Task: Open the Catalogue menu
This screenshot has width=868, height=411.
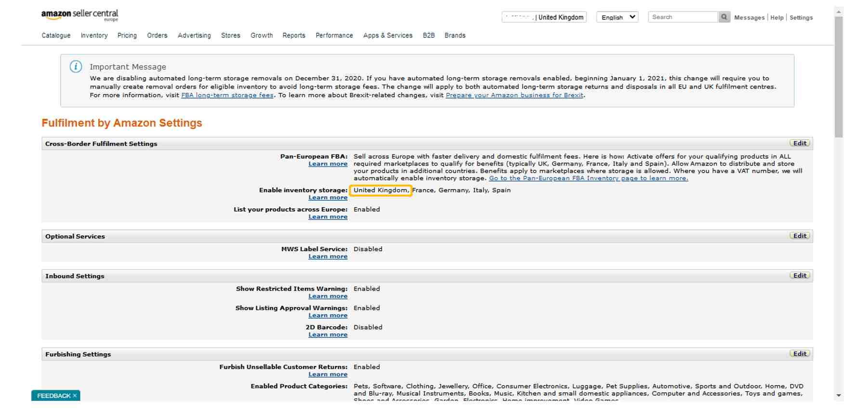Action: [x=56, y=36]
